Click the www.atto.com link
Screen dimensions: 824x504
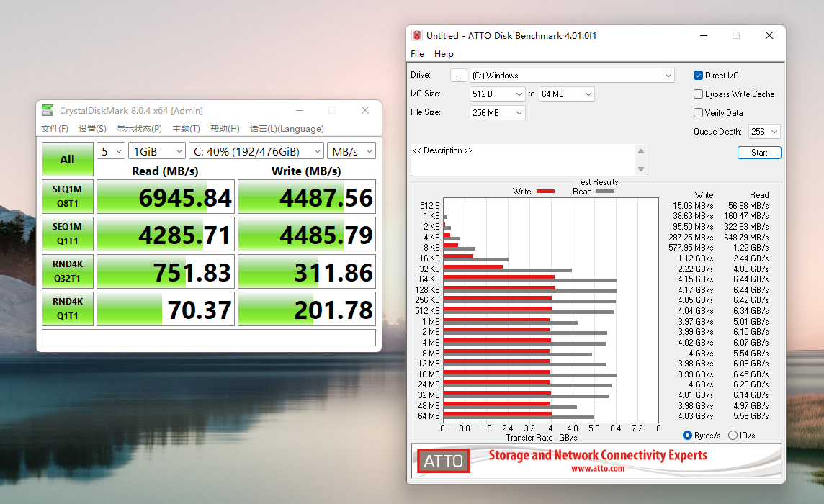598,468
